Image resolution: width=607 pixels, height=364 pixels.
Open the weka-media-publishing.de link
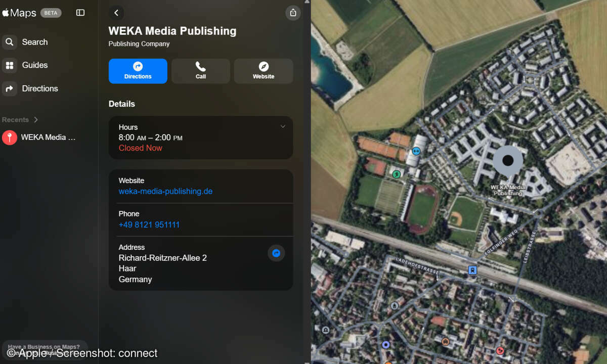pyautogui.click(x=165, y=192)
